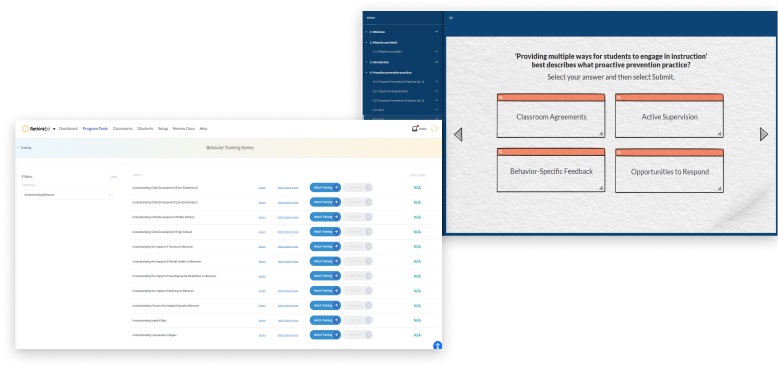Choose the Opportunities to Respond answer card
This screenshot has width=778, height=378.
pos(669,171)
